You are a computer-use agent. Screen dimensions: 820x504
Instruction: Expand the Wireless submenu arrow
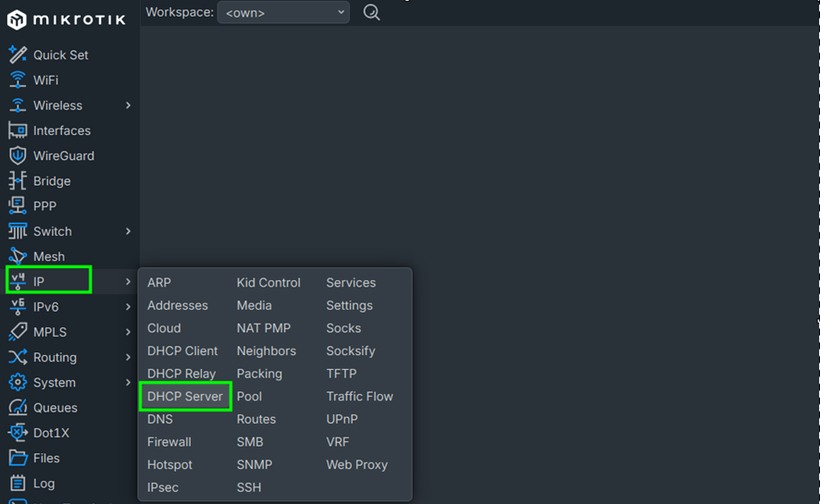click(x=128, y=105)
